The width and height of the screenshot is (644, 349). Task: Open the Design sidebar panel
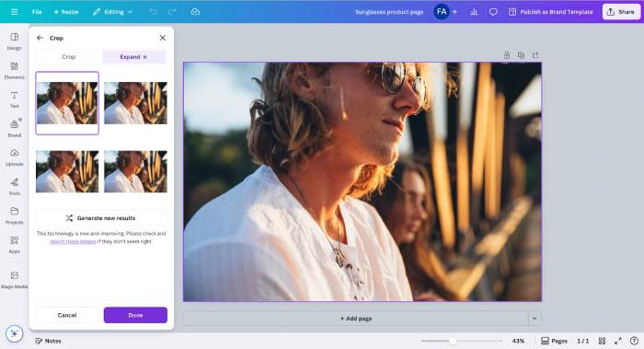(x=15, y=41)
